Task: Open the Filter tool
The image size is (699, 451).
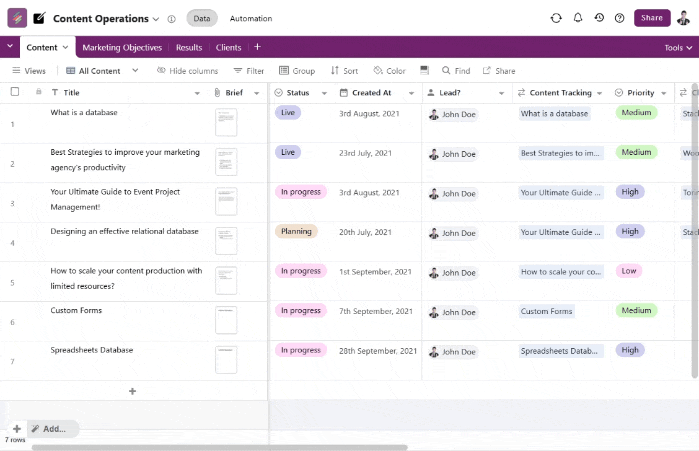Action: (x=249, y=71)
